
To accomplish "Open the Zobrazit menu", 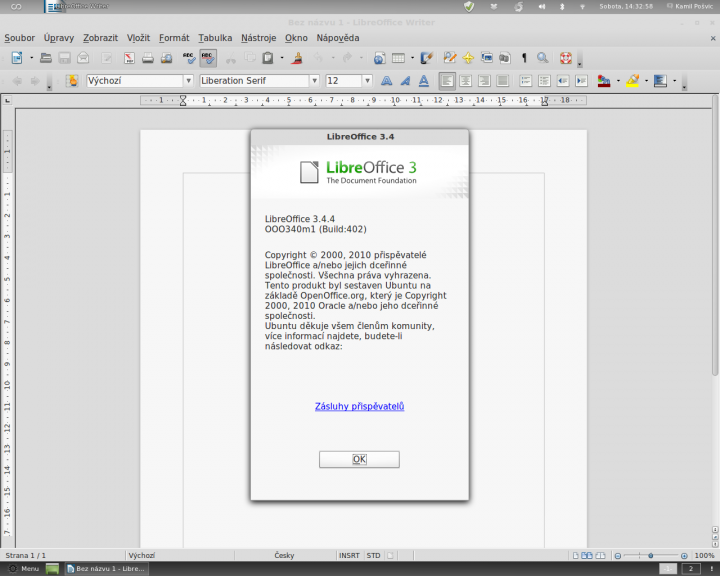I will pos(101,38).
